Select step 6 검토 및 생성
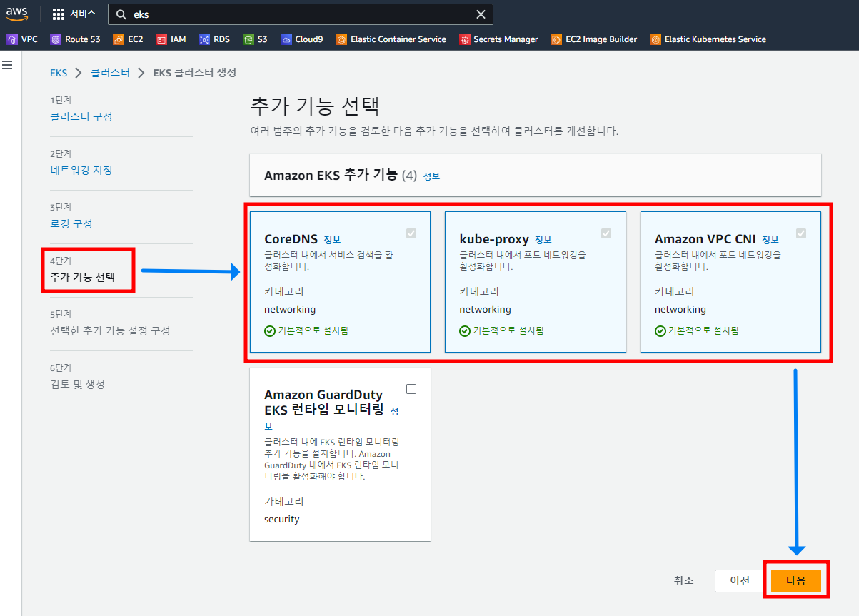 coord(78,384)
